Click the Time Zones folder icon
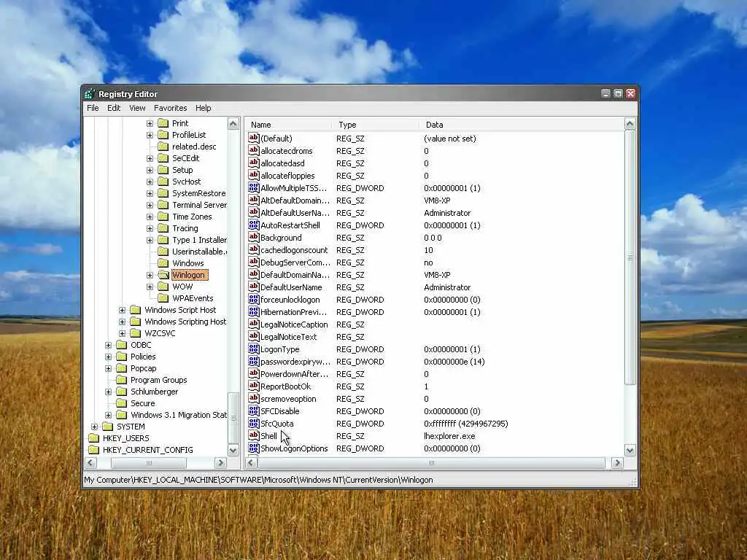Viewport: 747px width, 560px height. [163, 216]
